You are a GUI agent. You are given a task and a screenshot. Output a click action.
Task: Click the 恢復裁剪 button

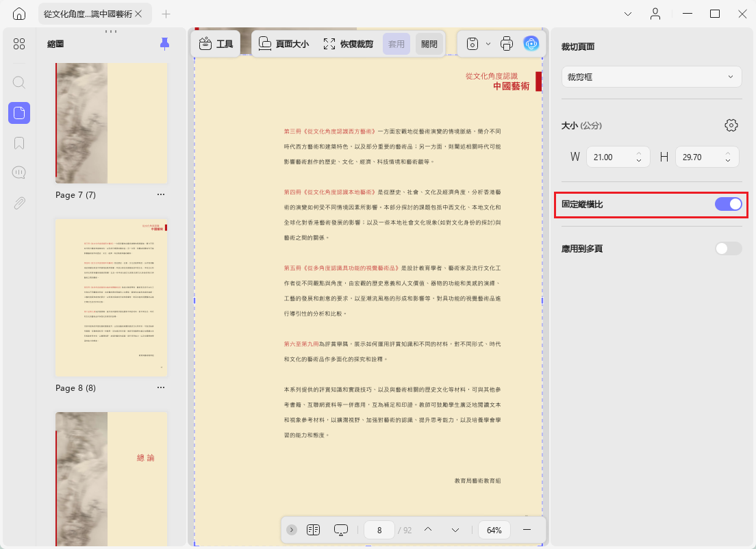(349, 44)
